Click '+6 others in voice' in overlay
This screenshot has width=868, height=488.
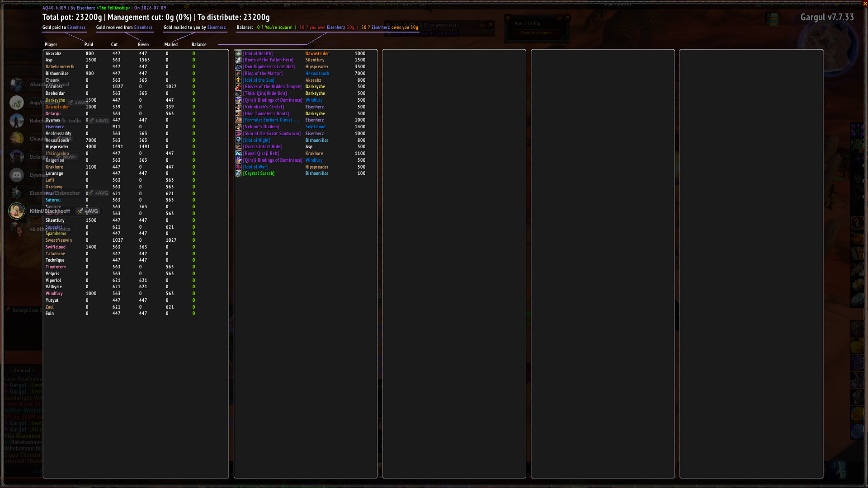coord(50,229)
